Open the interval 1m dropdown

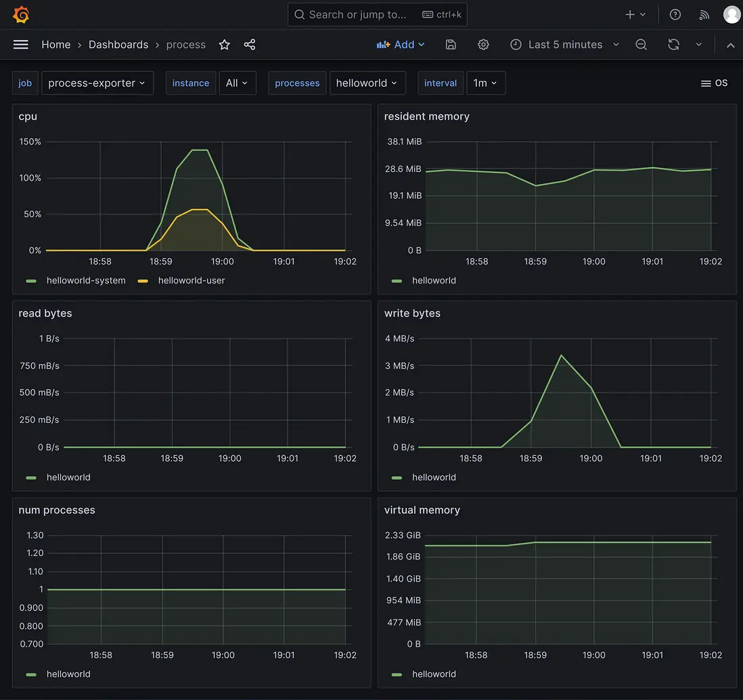tap(485, 83)
